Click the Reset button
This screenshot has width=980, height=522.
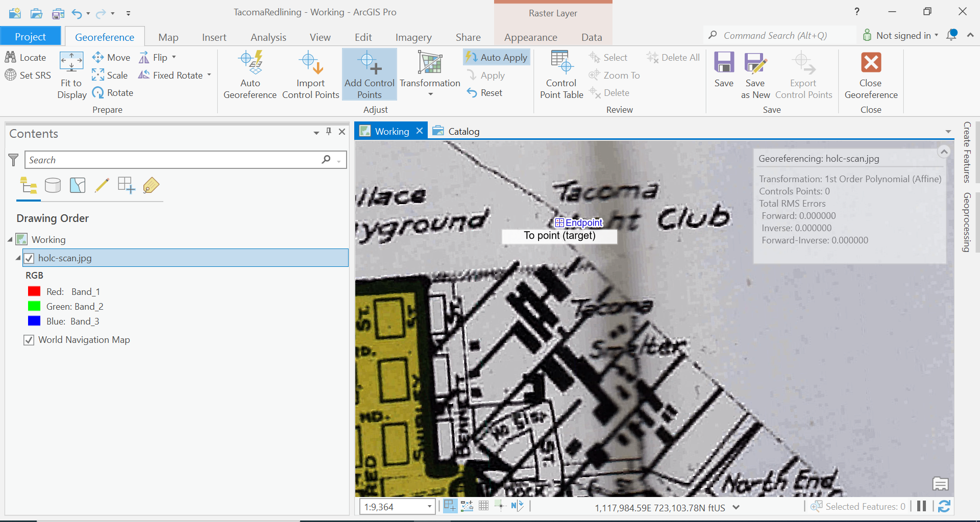tap(485, 93)
